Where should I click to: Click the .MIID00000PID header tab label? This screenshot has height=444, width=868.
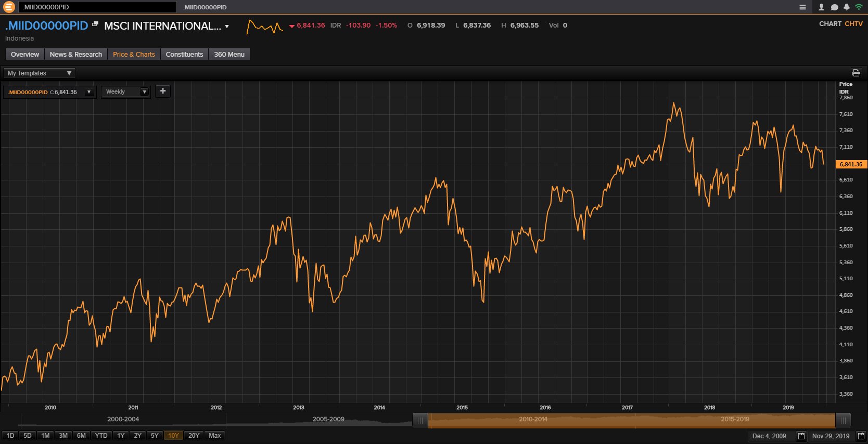(x=205, y=7)
